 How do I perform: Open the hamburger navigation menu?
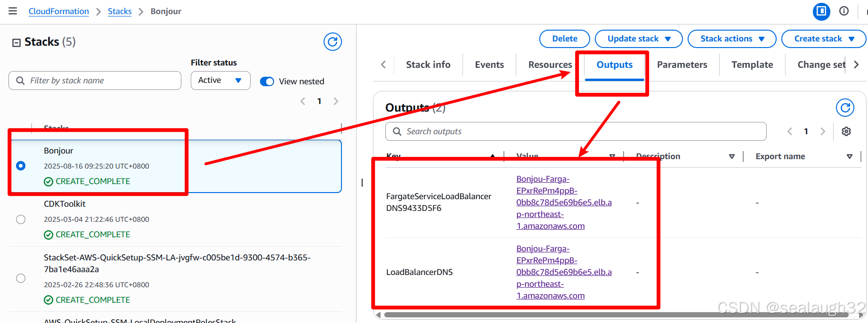pyautogui.click(x=13, y=11)
